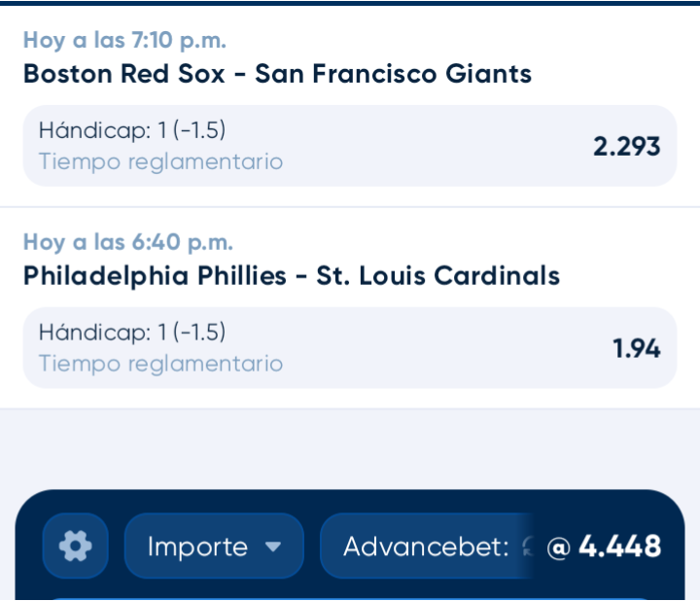Viewport: 700px width, 601px height.
Task: Click Tiempo reglamentario under Phillies bet
Action: click(160, 364)
